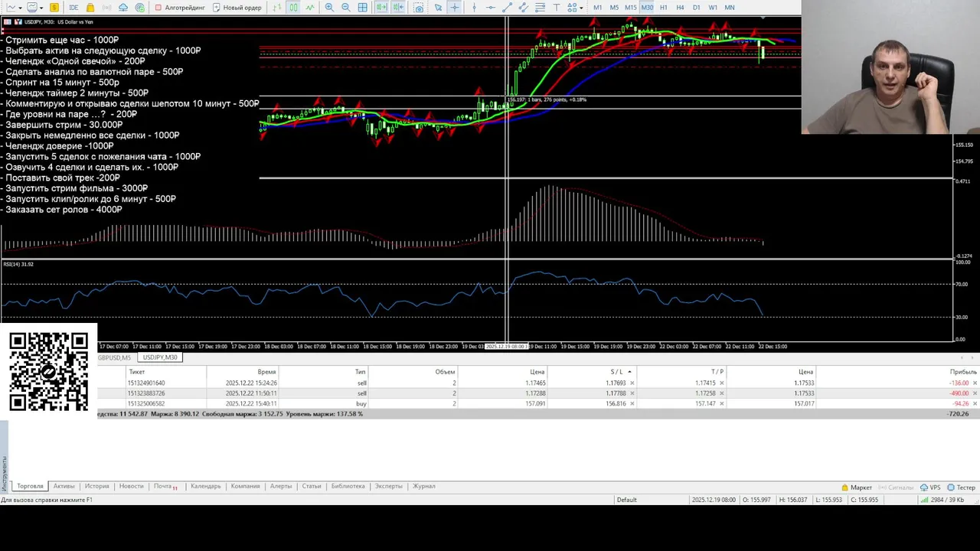
Task: Select trade ticket 151324901640
Action: tap(146, 383)
